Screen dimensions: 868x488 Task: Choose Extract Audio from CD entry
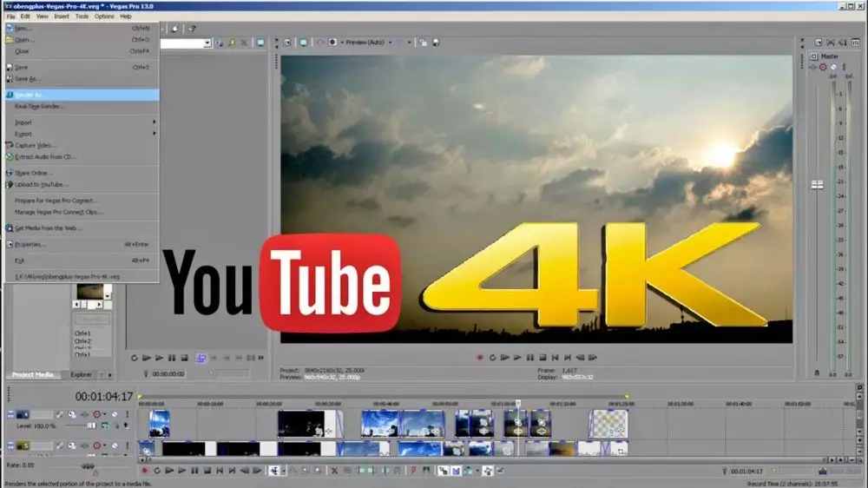click(82, 157)
